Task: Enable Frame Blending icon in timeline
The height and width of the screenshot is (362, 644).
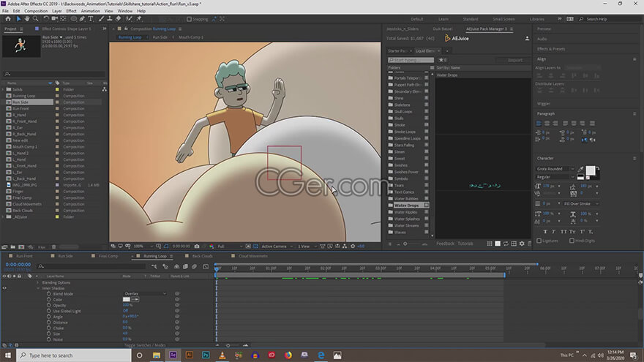Action: click(185, 267)
